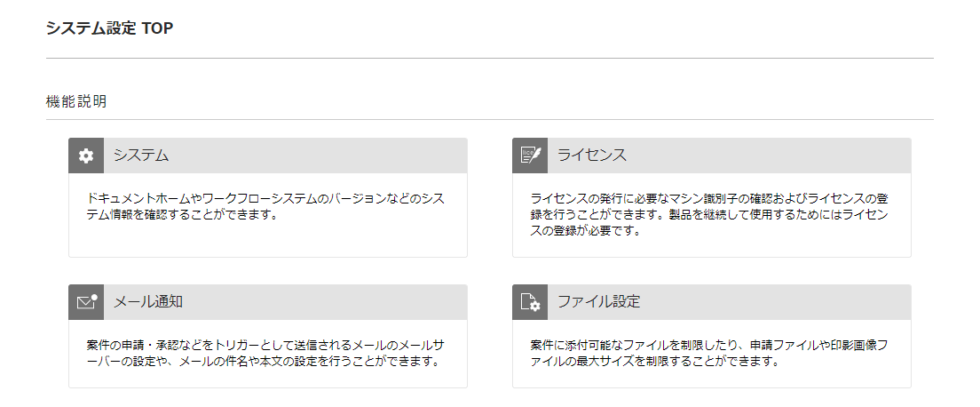The image size is (980, 407).
Task: Open the システム card title
Action: click(x=141, y=156)
